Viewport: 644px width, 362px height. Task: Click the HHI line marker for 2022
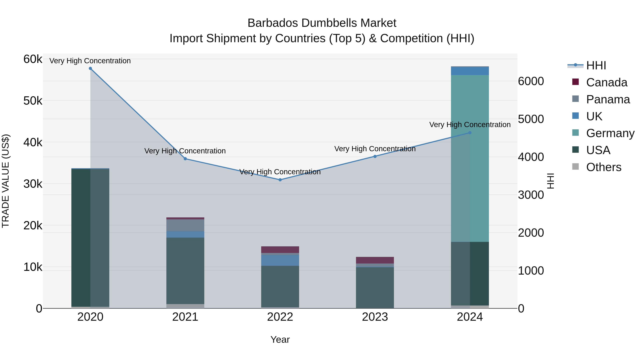click(280, 180)
